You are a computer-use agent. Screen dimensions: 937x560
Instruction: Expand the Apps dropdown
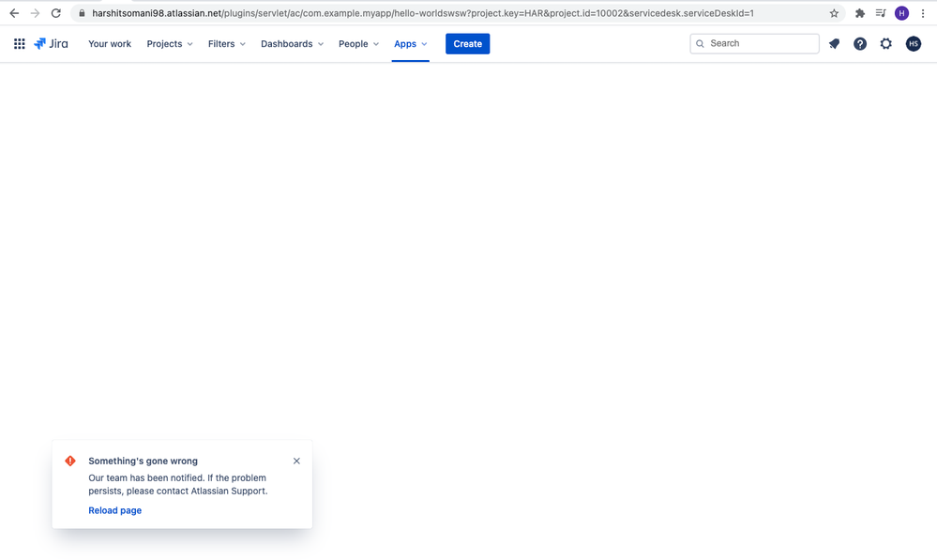pos(411,44)
